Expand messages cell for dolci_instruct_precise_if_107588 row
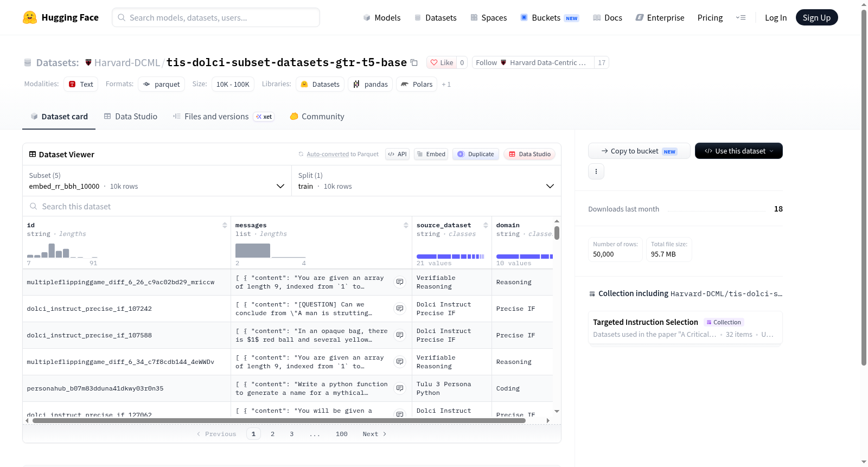The image size is (868, 467). point(400,335)
